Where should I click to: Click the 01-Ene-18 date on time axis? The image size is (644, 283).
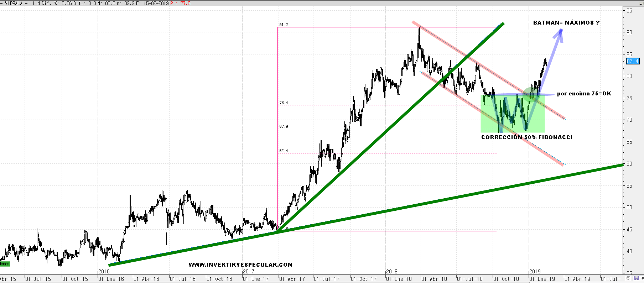(399, 279)
